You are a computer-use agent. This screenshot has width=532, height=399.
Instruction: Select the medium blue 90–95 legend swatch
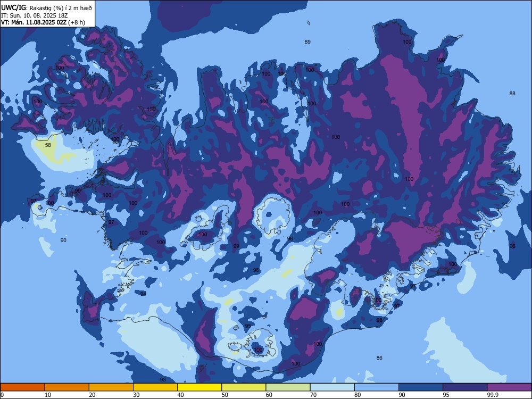coord(421,387)
